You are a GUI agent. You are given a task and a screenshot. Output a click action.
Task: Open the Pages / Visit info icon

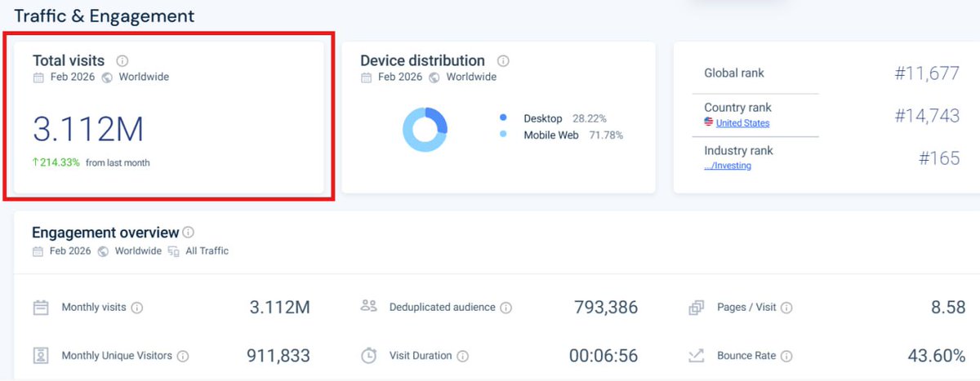click(786, 308)
